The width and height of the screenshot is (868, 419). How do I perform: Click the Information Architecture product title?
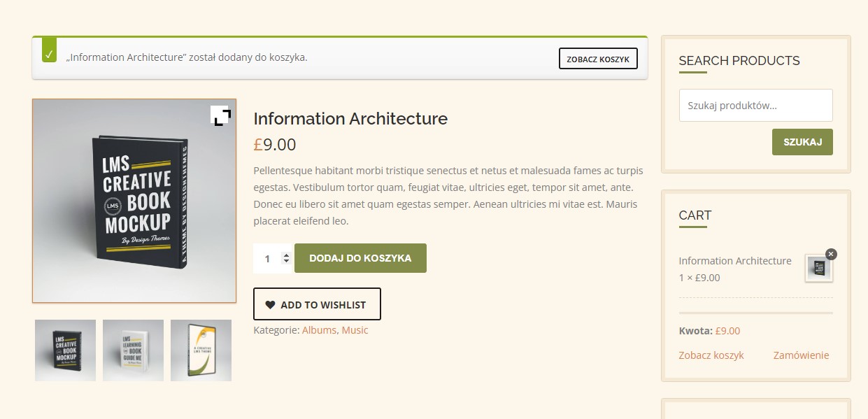(350, 119)
